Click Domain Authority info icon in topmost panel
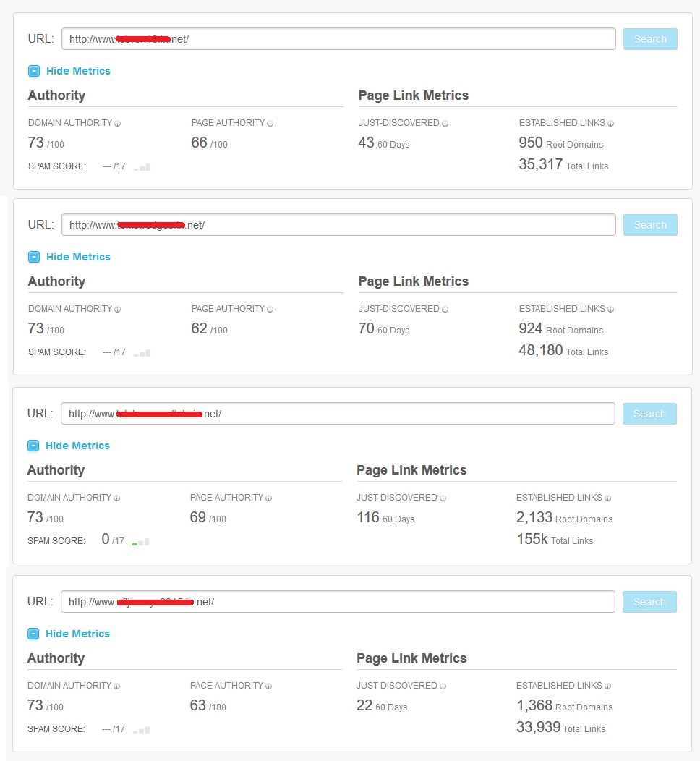700x761 pixels. click(x=118, y=124)
